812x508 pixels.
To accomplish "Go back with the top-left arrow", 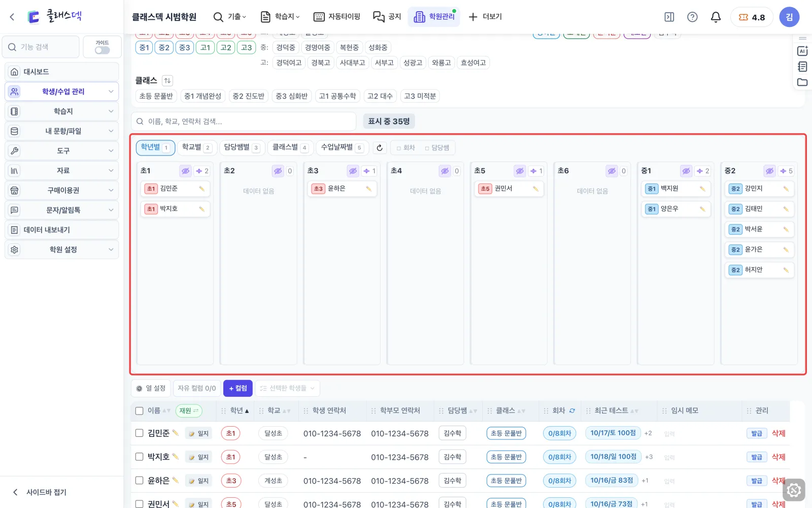I will point(12,17).
